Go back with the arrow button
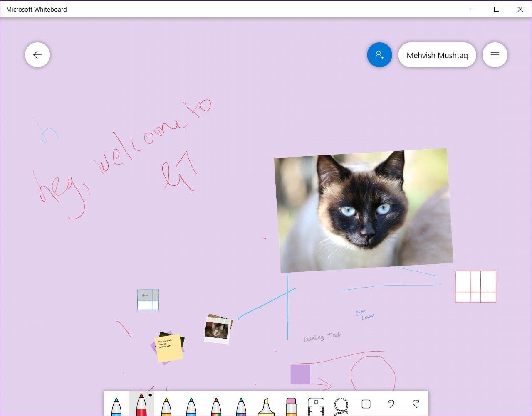 click(x=37, y=54)
